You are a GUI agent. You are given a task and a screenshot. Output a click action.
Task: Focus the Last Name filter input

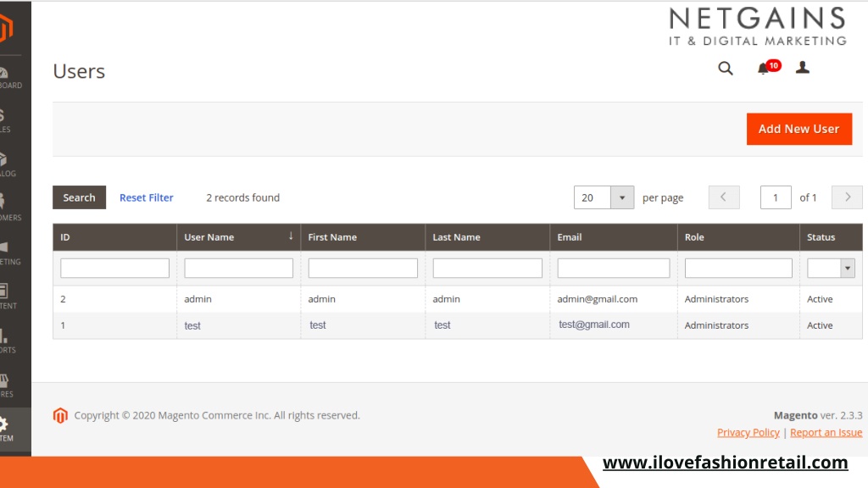(487, 269)
